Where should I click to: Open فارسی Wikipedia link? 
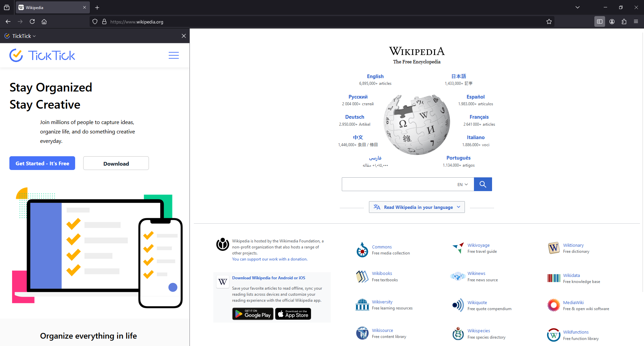375,158
